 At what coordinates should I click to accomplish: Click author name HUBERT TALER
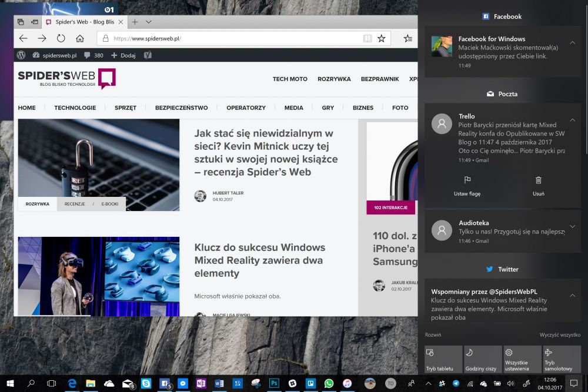click(x=228, y=193)
